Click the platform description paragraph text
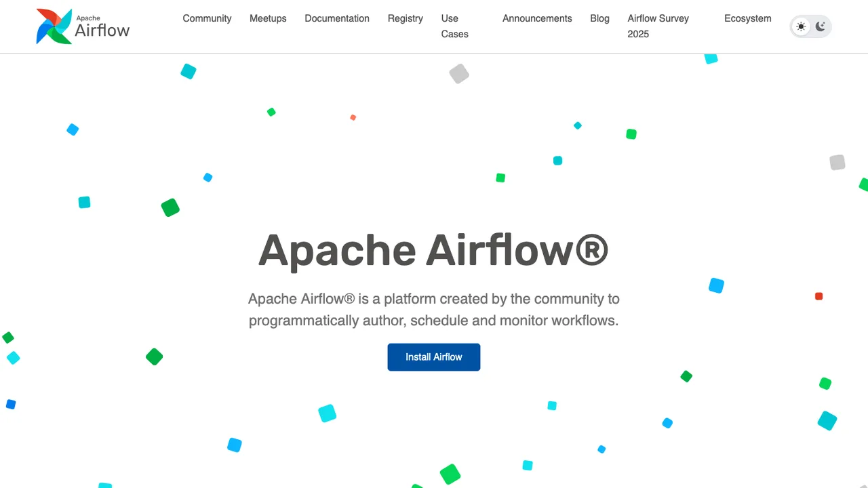 434,309
